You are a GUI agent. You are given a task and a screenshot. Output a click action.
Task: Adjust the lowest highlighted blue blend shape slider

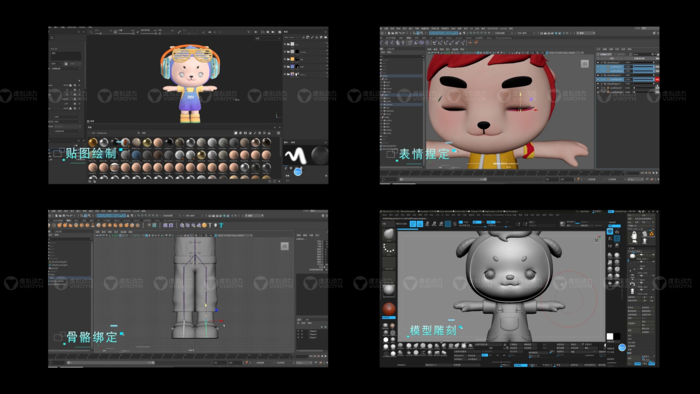point(643,79)
